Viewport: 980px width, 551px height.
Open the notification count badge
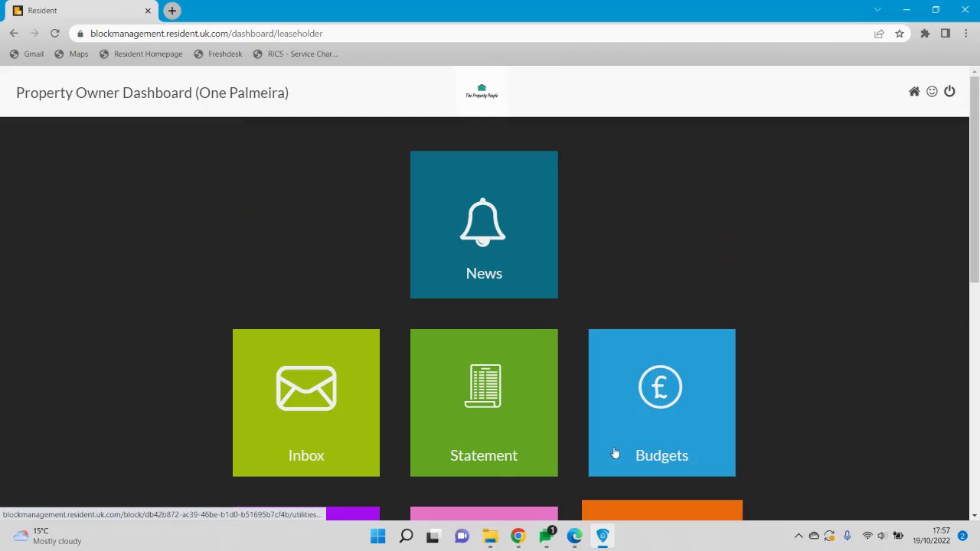[963, 536]
